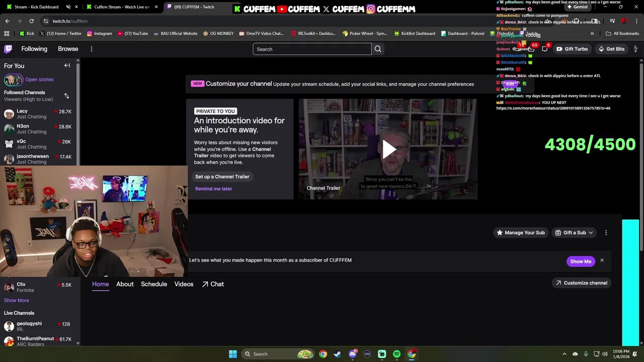Open whispers icon with 6 badge
The image size is (644, 362).
tap(545, 49)
